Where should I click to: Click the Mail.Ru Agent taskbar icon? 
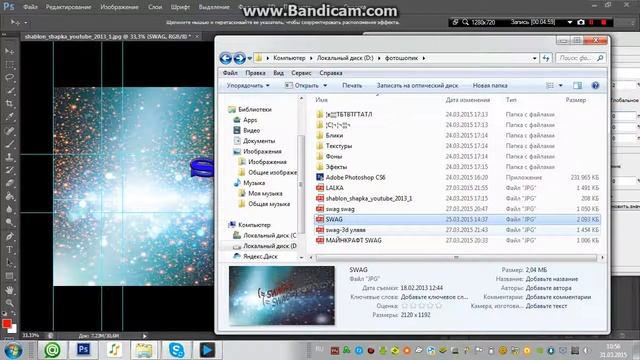[52, 350]
